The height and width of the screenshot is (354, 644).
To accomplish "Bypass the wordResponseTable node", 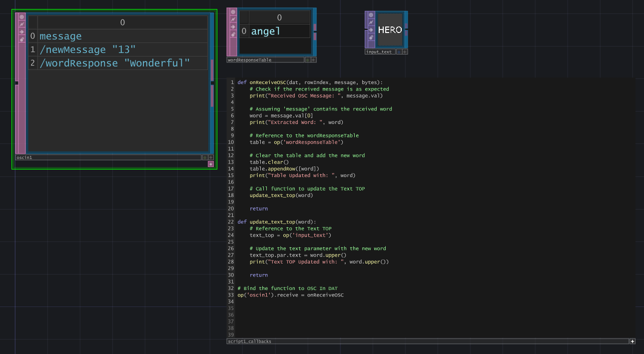I will tap(233, 26).
